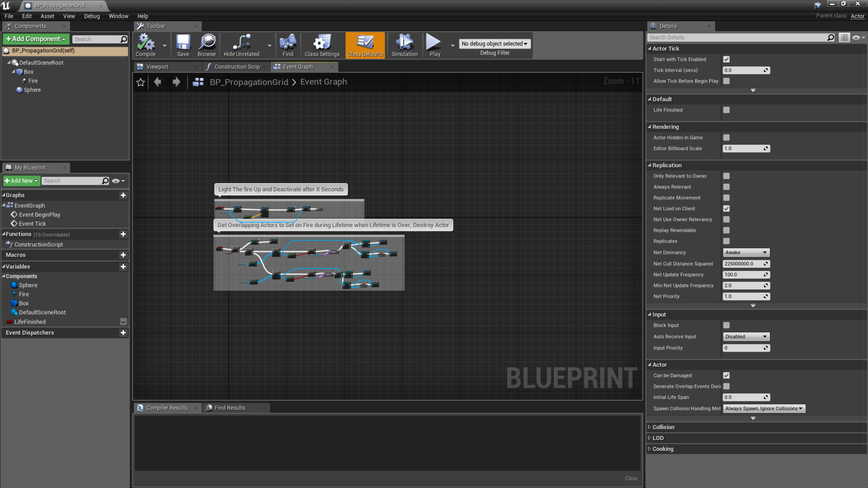The image size is (868, 488).
Task: Add a new variable with plus
Action: click(x=123, y=267)
